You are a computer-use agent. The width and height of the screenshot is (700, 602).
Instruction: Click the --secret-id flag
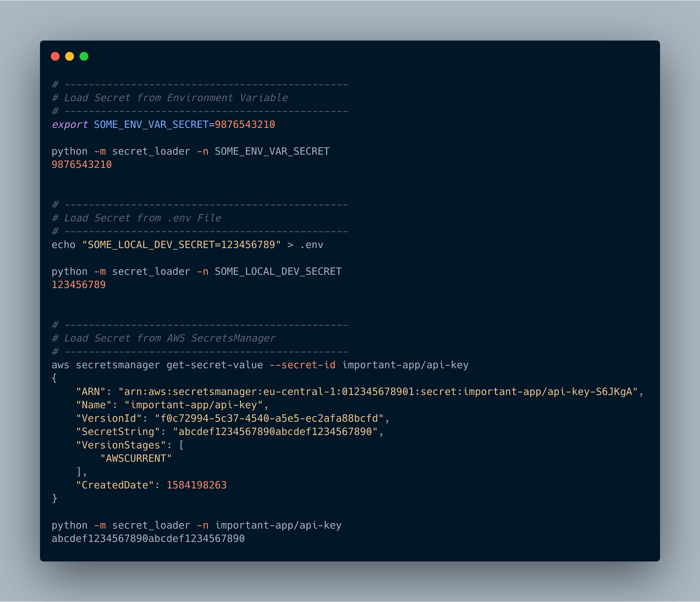(x=302, y=365)
